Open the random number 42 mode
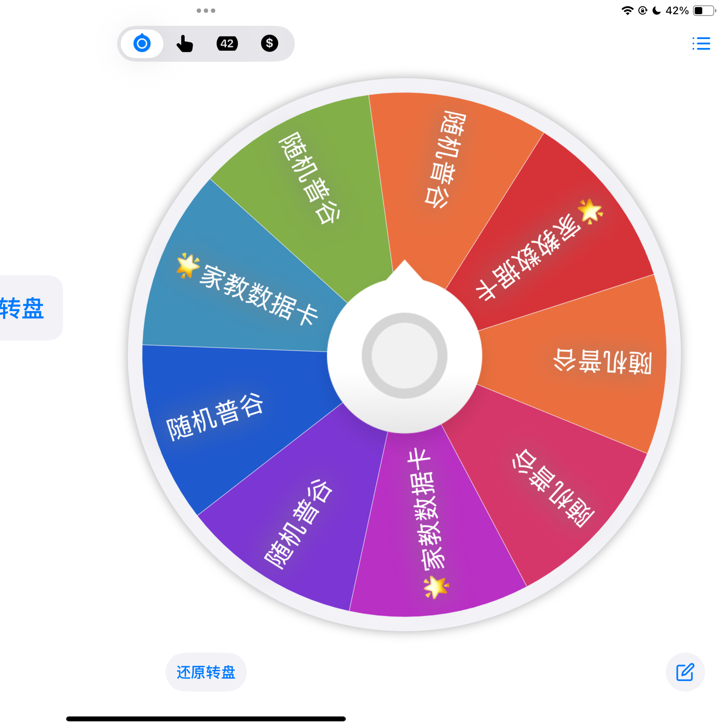The image size is (728, 728). point(227,44)
